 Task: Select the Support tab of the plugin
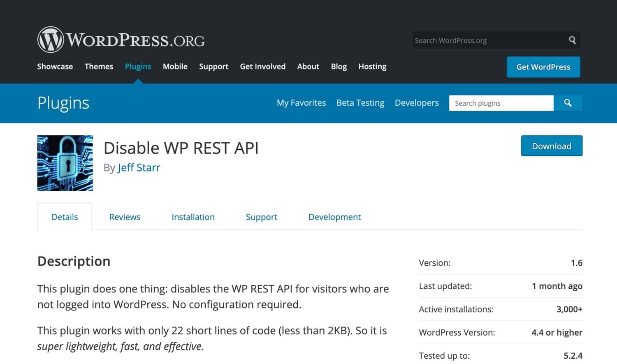(x=261, y=217)
